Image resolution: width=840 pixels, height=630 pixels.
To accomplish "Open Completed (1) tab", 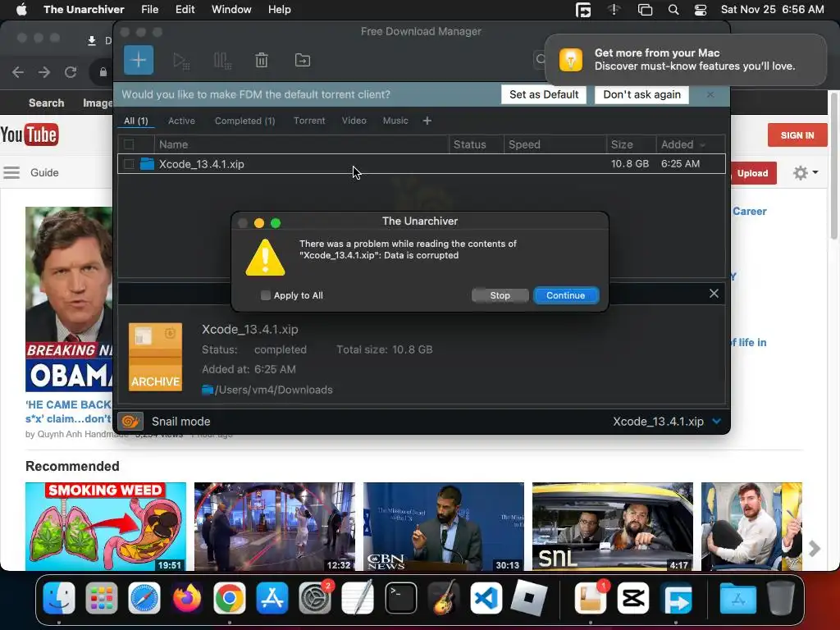I will click(244, 121).
